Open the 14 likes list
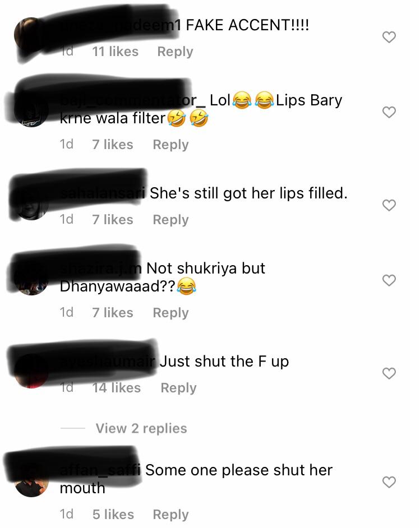Viewport: 420px width, 528px height. tap(117, 387)
